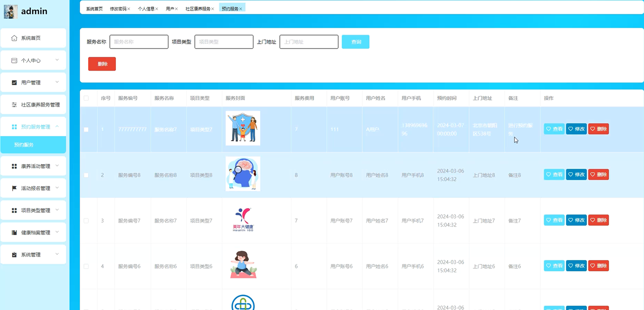The height and width of the screenshot is (310, 644).
Task: Close the 预约服务 tab
Action: (241, 9)
